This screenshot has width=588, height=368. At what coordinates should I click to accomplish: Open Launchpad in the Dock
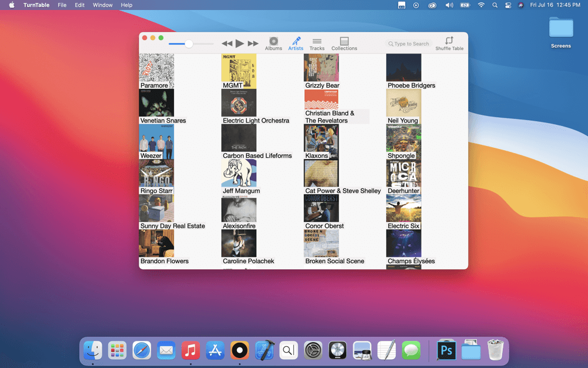[117, 351]
